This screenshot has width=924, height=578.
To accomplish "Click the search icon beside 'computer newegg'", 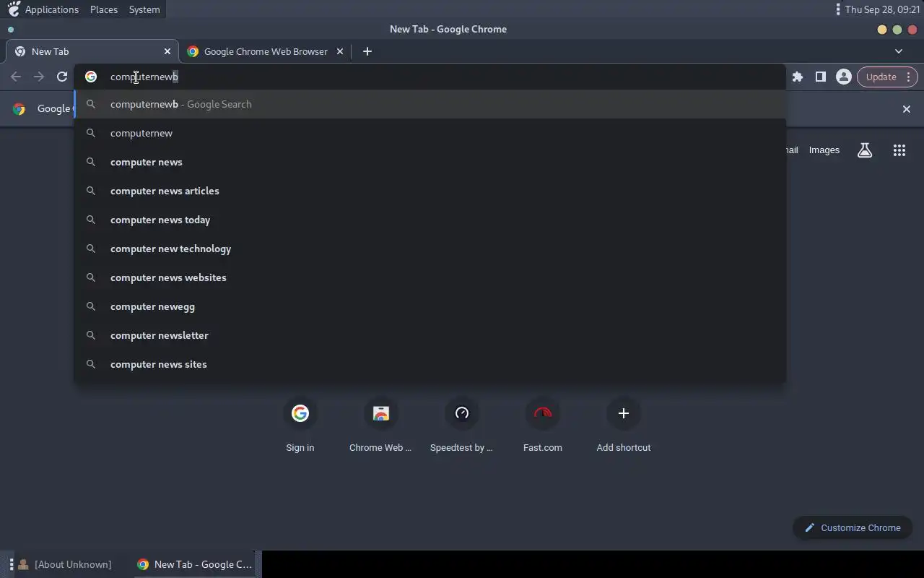I will point(91,306).
